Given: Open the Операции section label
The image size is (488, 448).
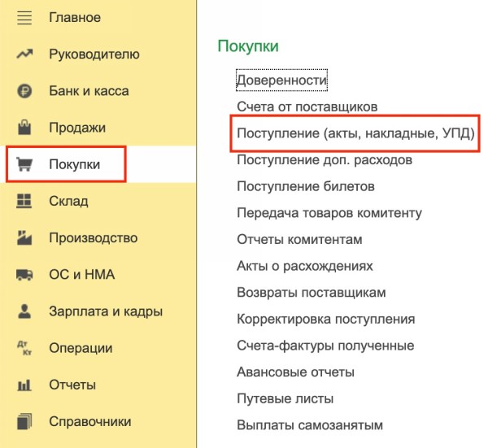Looking at the screenshot, I should coord(81,348).
